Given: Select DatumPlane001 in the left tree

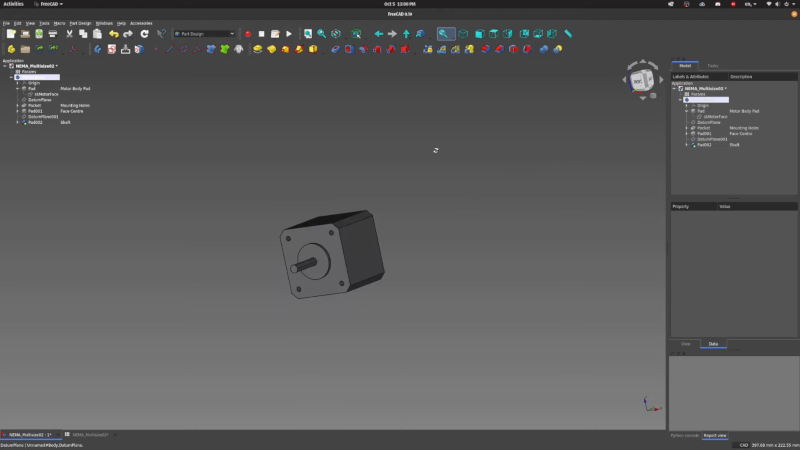Looking at the screenshot, I should pyautogui.click(x=42, y=116).
